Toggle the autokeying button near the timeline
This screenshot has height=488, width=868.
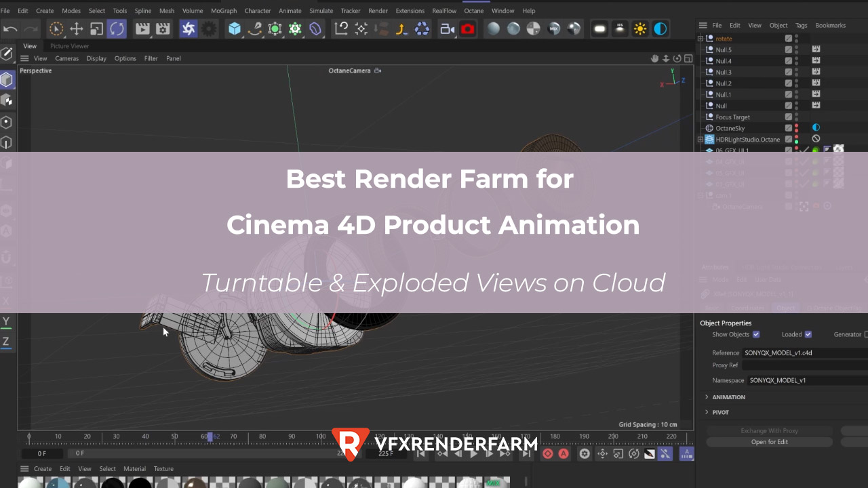click(564, 453)
